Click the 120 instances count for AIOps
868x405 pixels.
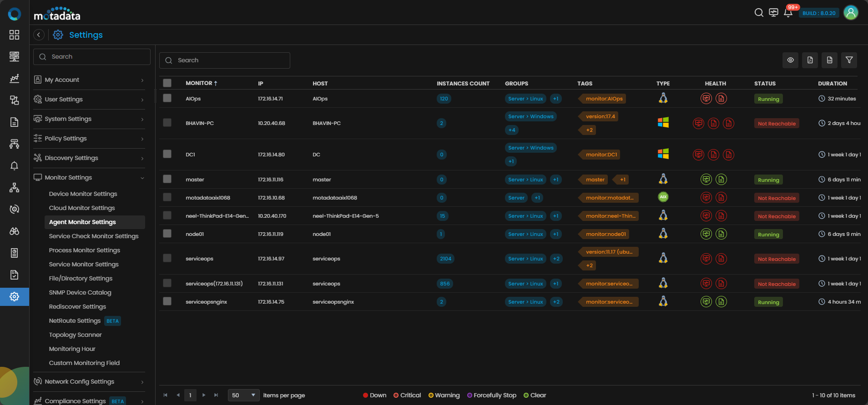coord(444,99)
